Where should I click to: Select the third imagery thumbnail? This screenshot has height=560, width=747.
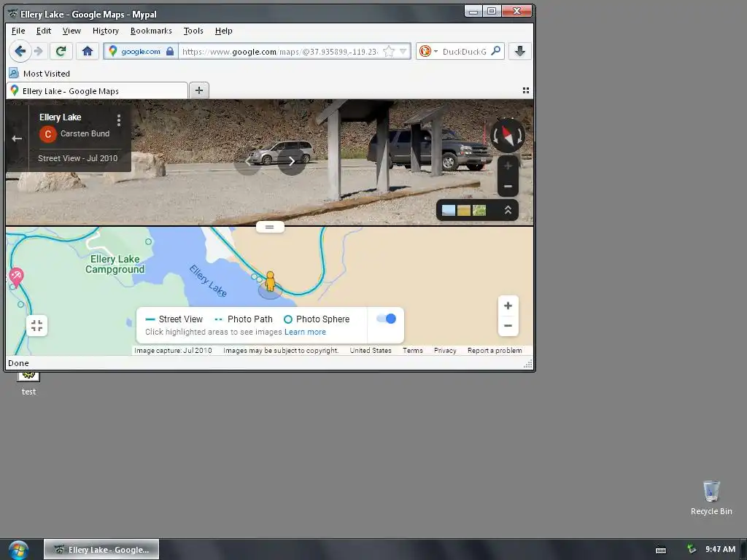(x=479, y=210)
